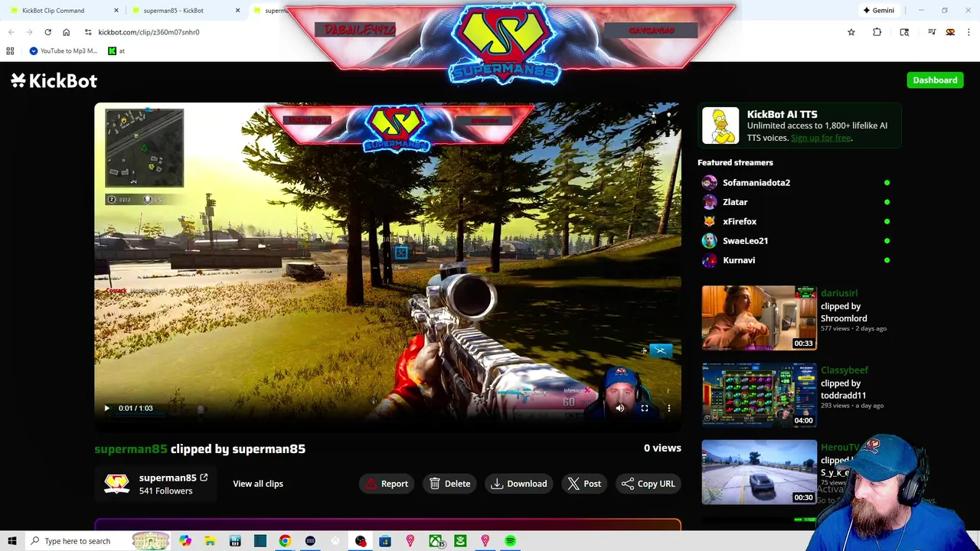This screenshot has height=551, width=980.
Task: Open Spotify from the taskbar
Action: (510, 541)
